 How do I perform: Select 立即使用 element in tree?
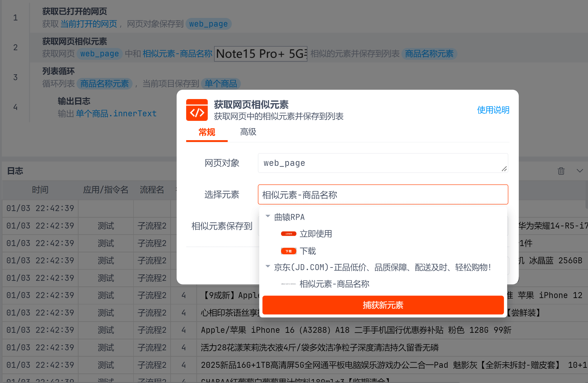click(x=316, y=234)
